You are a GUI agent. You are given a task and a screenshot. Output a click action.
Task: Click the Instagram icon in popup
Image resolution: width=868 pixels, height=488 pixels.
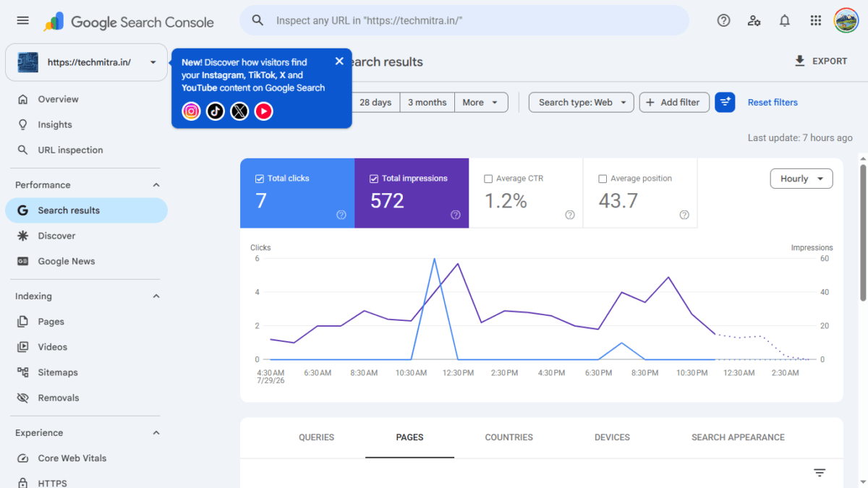(x=191, y=111)
